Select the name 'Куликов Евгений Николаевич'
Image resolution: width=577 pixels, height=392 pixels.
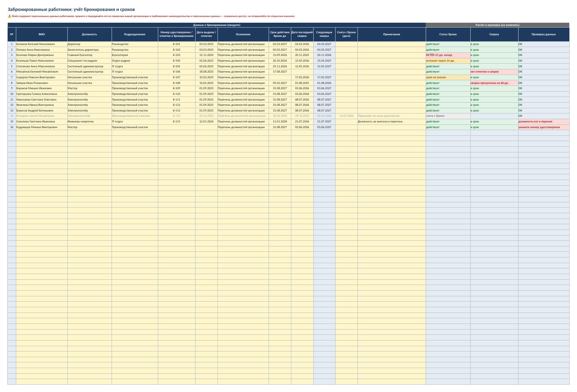tap(42, 44)
